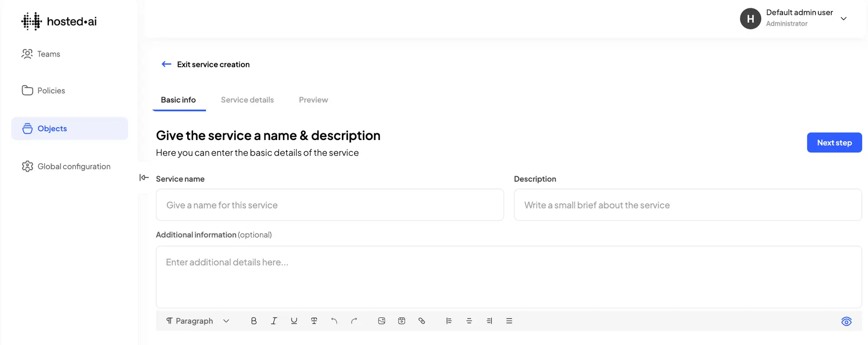
Task: Insert an image in the editor
Action: pyautogui.click(x=382, y=321)
